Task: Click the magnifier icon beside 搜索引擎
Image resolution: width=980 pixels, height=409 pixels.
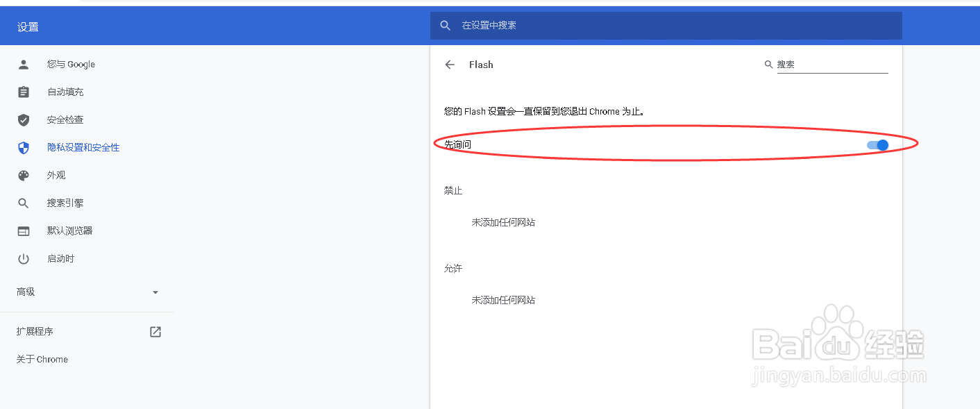Action: (x=24, y=203)
